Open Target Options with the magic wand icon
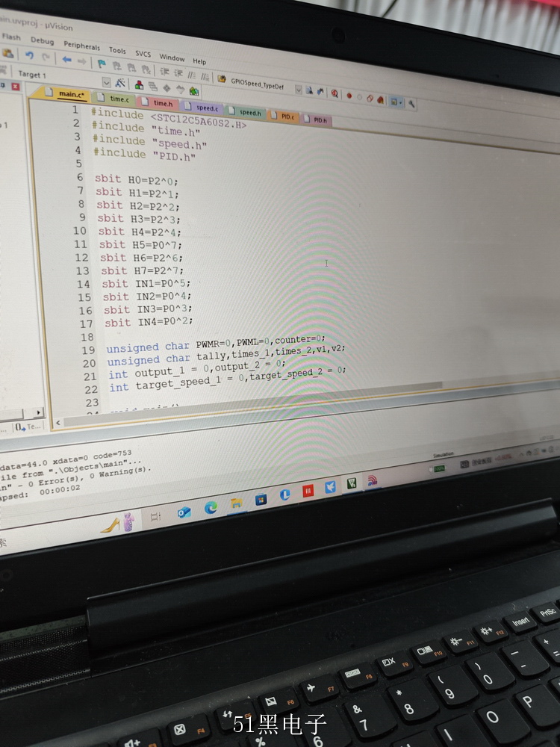Image resolution: width=560 pixels, height=747 pixels. pos(120,83)
